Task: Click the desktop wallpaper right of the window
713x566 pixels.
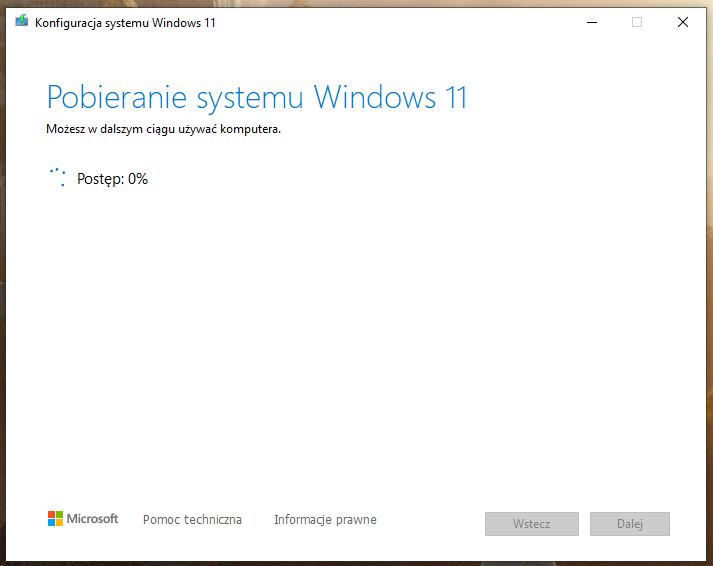Action: tap(710, 300)
